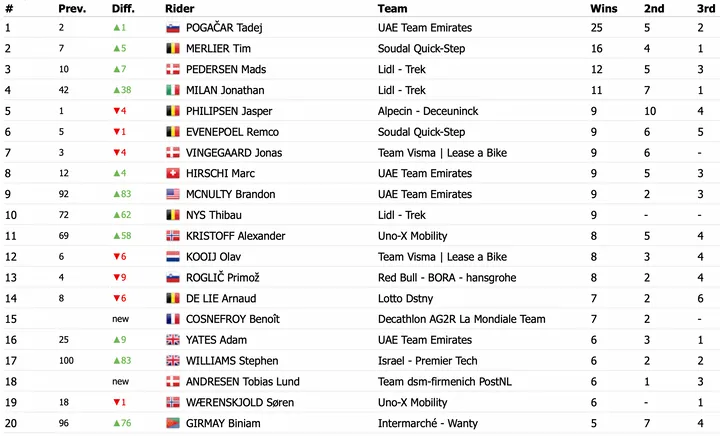Open rider page for PHILIPSEN Jasper
Image resolution: width=720 pixels, height=436 pixels.
click(x=229, y=112)
